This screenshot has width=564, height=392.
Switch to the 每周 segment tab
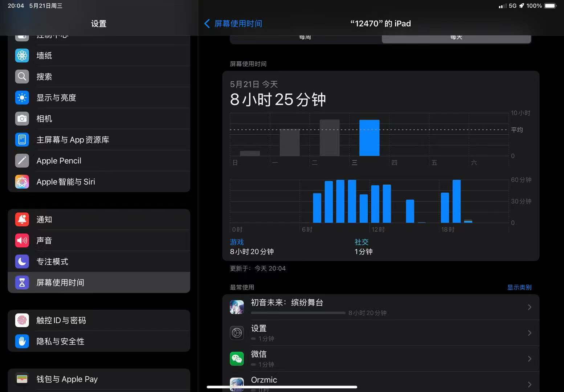tap(306, 38)
